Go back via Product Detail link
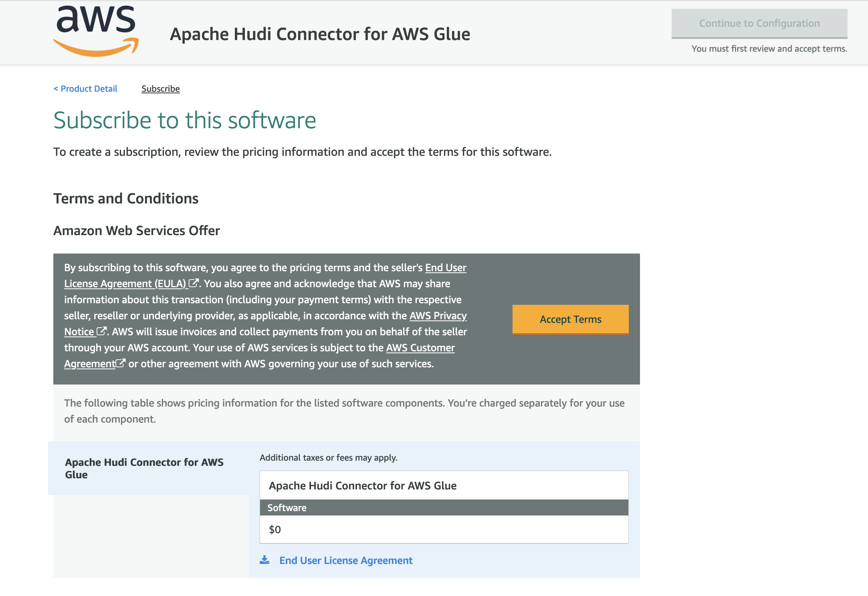Image resolution: width=868 pixels, height=596 pixels. coord(85,89)
